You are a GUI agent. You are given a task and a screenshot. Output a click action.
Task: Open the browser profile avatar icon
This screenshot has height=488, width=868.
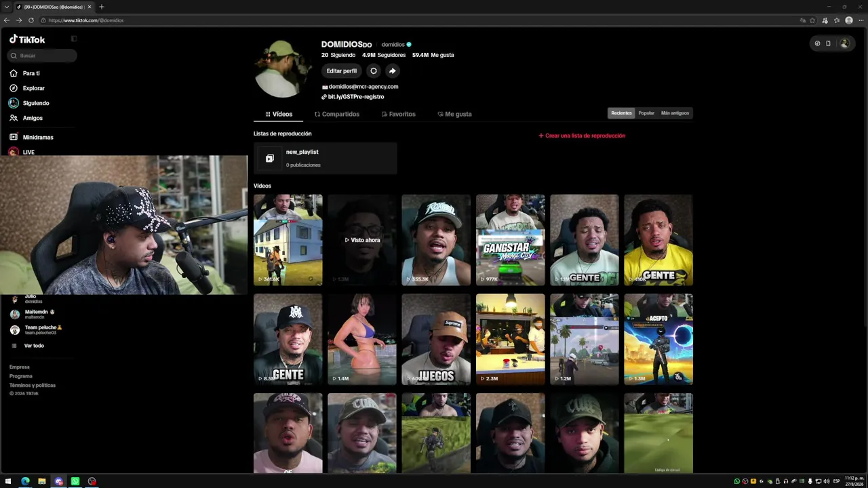click(x=849, y=20)
